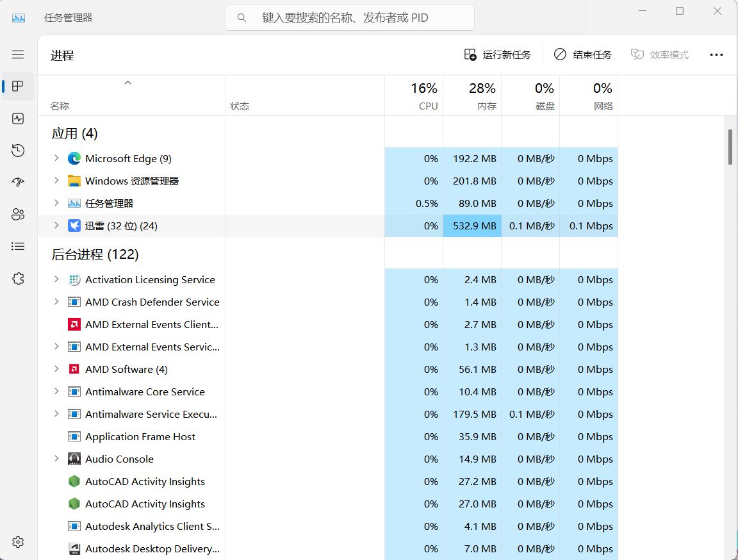Sort processes by the 磁盘 column
Image resolution: width=738 pixels, height=560 pixels.
[531, 95]
